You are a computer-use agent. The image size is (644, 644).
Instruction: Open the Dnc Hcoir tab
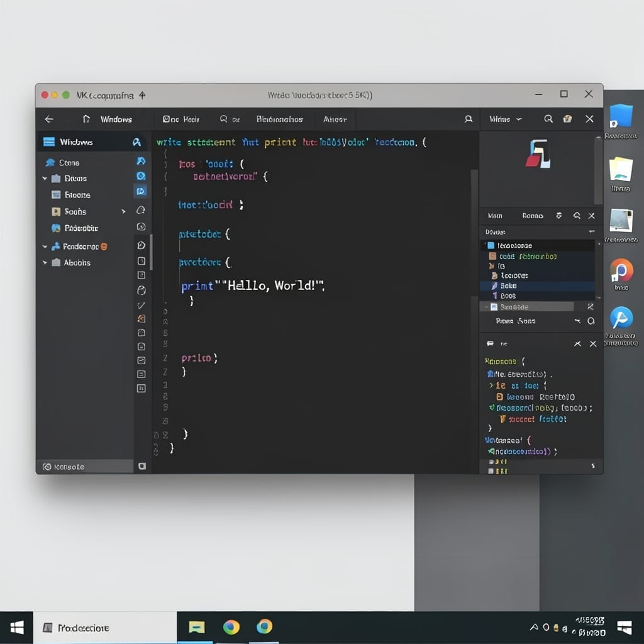(181, 119)
